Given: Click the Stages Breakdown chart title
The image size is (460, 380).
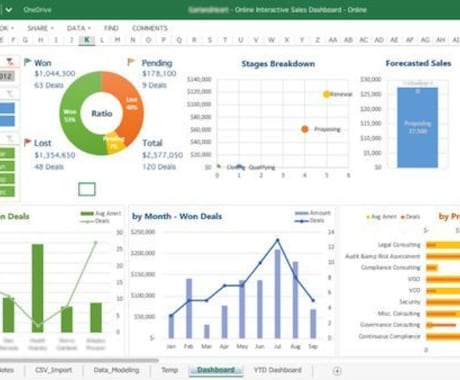Looking at the screenshot, I should tap(278, 64).
